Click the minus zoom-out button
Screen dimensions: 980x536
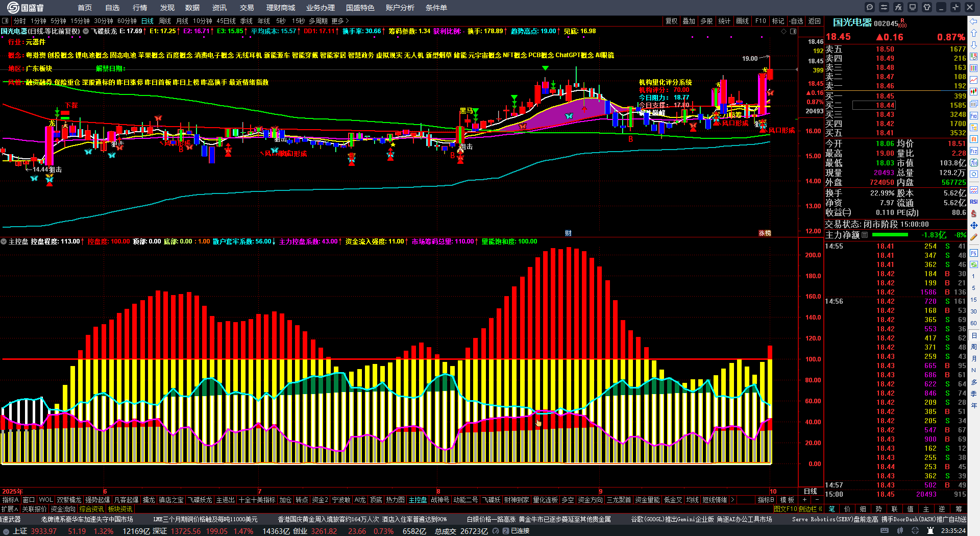817,500
